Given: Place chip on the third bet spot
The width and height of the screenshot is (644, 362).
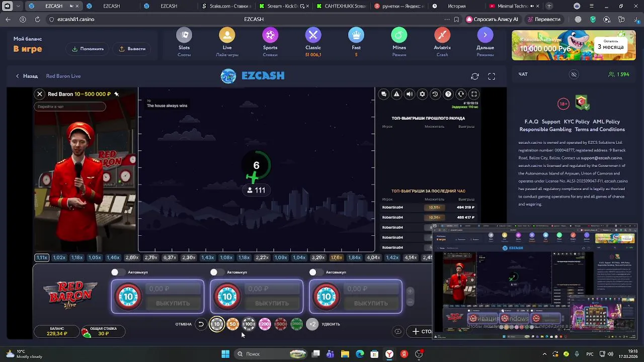Looking at the screenshot, I should [x=327, y=297].
